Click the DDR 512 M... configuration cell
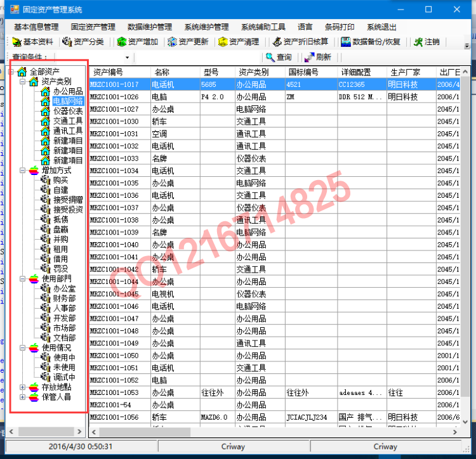 tap(362, 97)
